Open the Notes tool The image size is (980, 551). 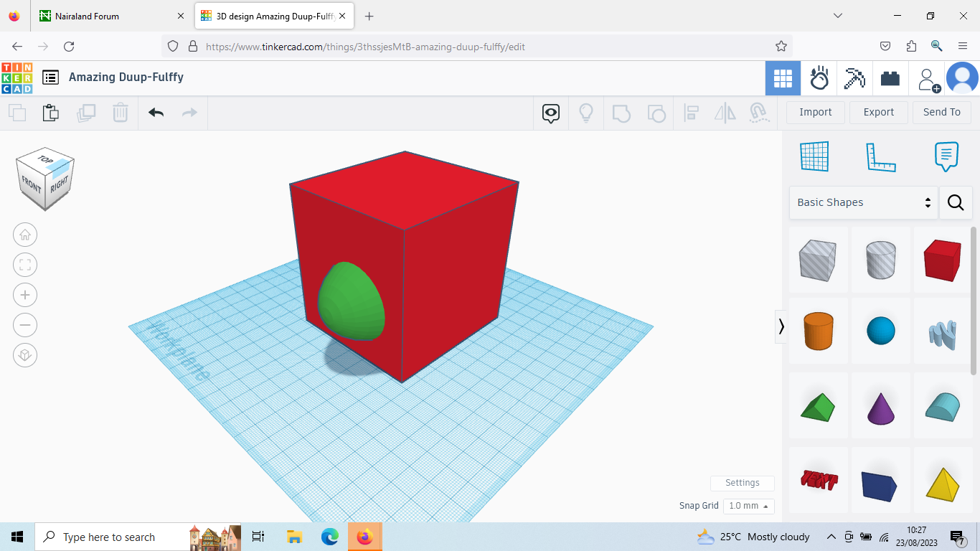[x=946, y=156]
